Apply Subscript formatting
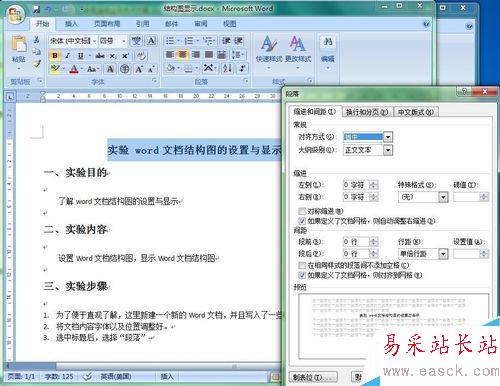Image resolution: width=500 pixels, height=386 pixels. click(113, 56)
